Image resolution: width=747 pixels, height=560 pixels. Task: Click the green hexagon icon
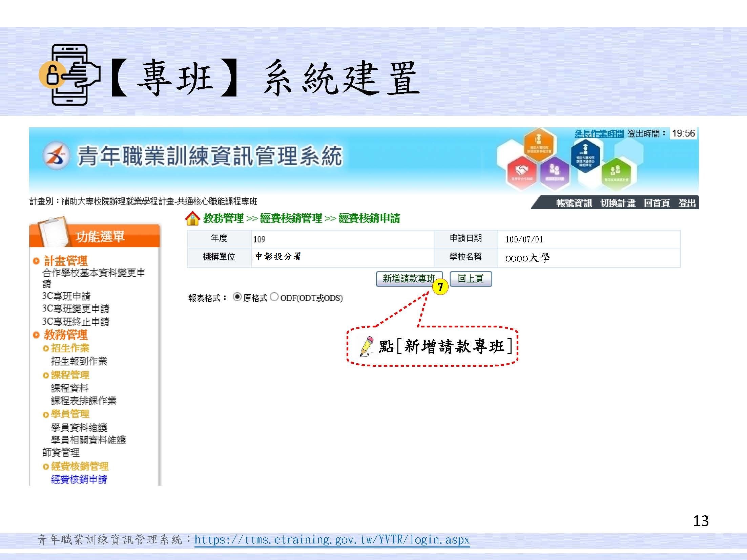[616, 174]
